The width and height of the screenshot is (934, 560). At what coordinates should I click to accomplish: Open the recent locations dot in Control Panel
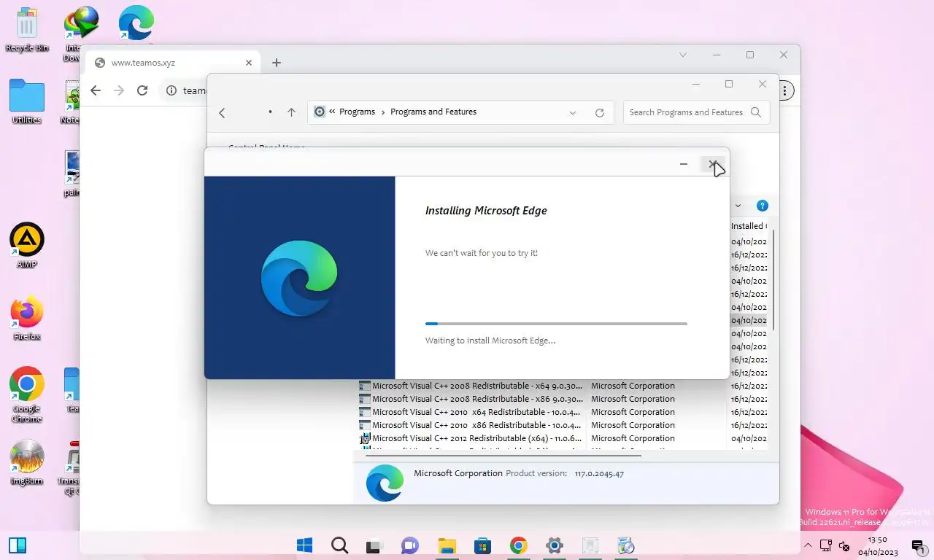[x=270, y=112]
